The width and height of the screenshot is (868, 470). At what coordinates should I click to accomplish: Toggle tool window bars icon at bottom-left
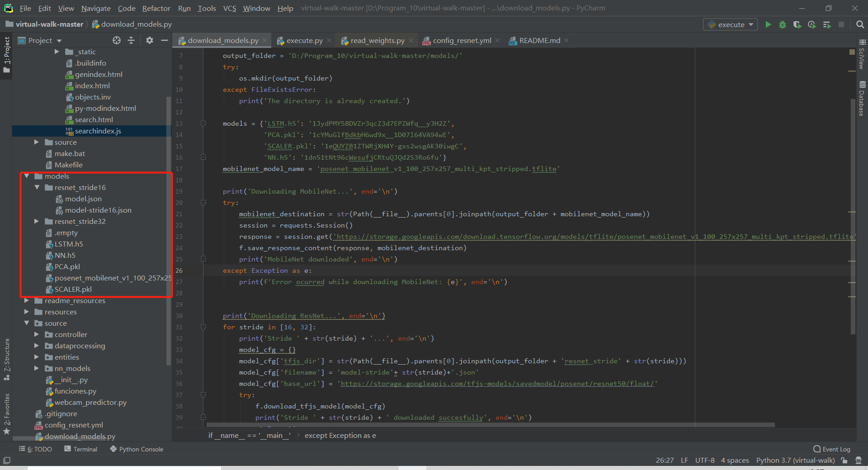click(7, 460)
